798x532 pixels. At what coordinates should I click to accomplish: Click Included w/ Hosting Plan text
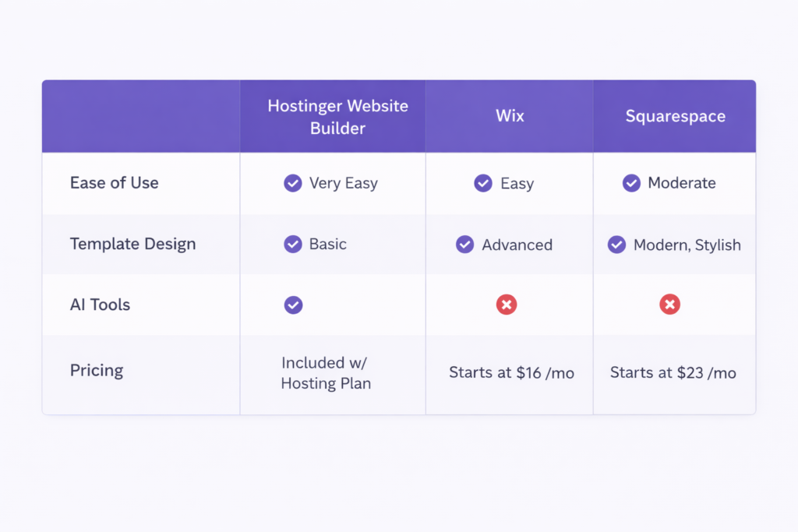click(x=325, y=373)
